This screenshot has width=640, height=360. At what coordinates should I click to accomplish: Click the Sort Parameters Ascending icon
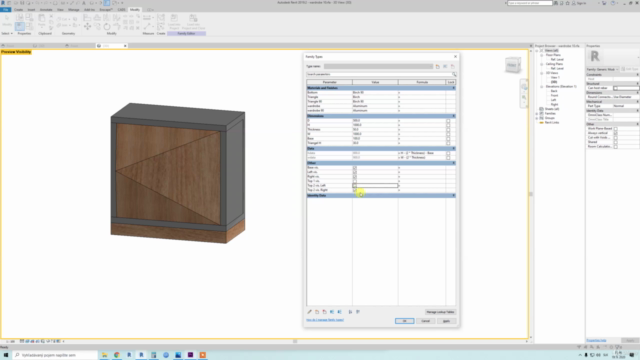tap(350, 312)
